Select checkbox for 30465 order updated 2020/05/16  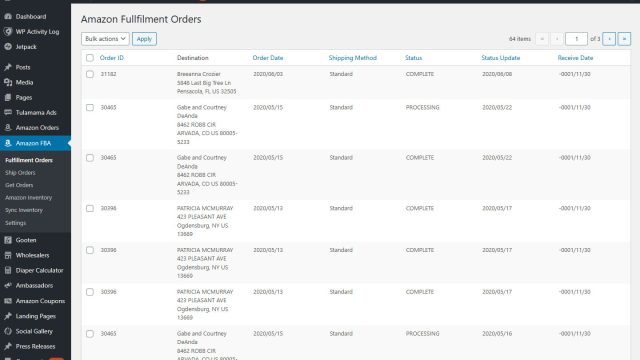(90, 333)
